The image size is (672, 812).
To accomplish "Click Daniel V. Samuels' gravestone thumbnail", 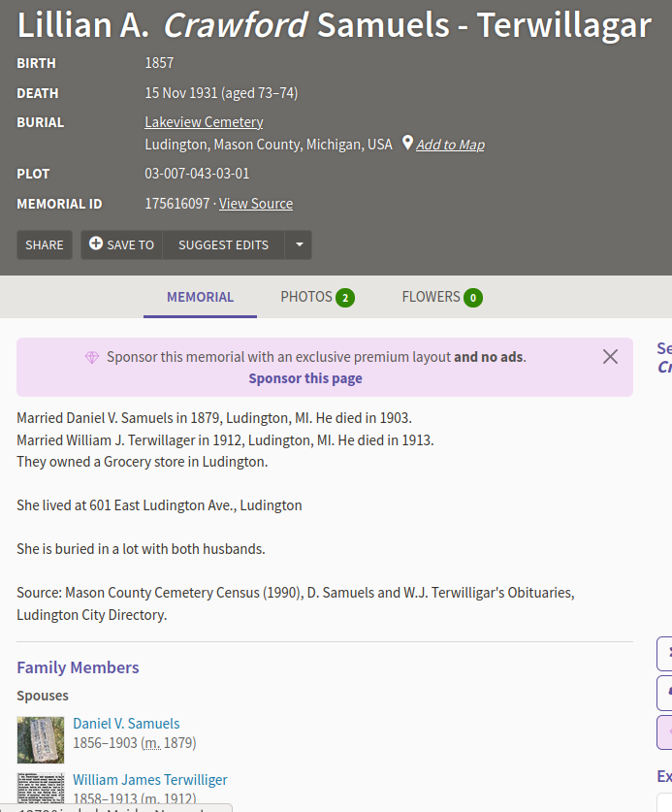I will (41, 739).
